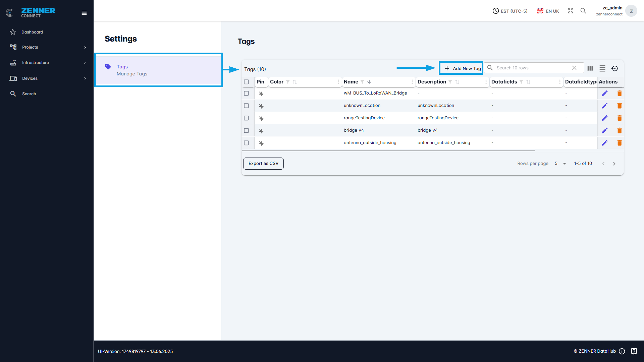
Task: Go to Dashboard from sidebar
Action: tap(32, 32)
